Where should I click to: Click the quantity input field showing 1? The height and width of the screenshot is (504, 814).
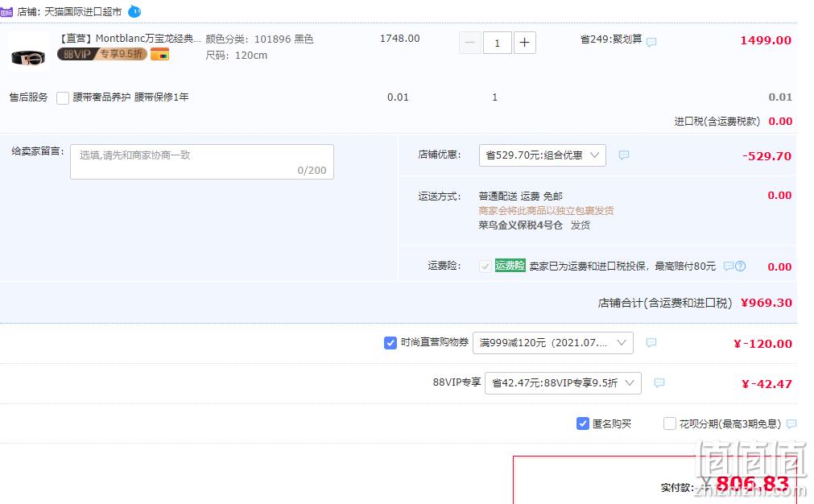(x=498, y=43)
